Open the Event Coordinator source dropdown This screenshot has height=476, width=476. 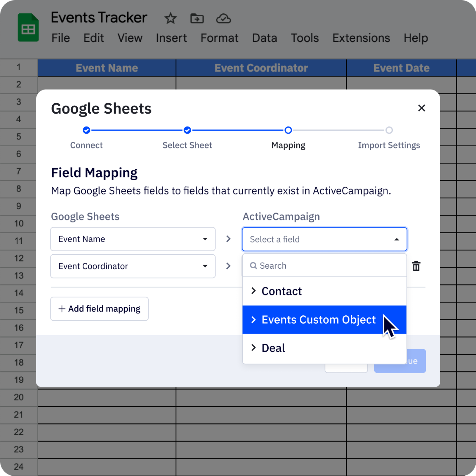click(133, 266)
